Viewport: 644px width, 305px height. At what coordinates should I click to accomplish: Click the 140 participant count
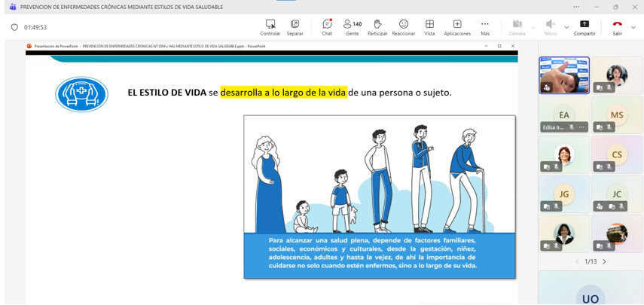357,24
